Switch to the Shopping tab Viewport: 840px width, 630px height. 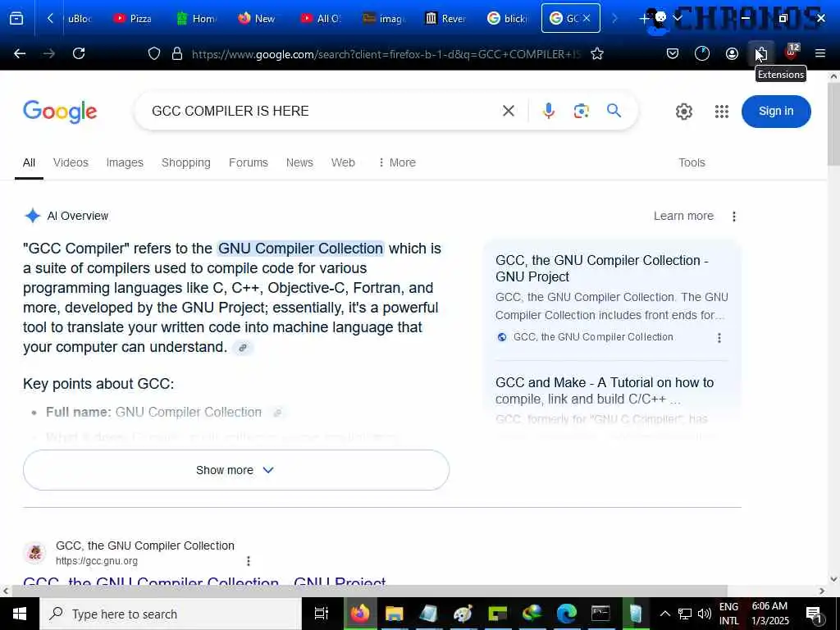[186, 162]
